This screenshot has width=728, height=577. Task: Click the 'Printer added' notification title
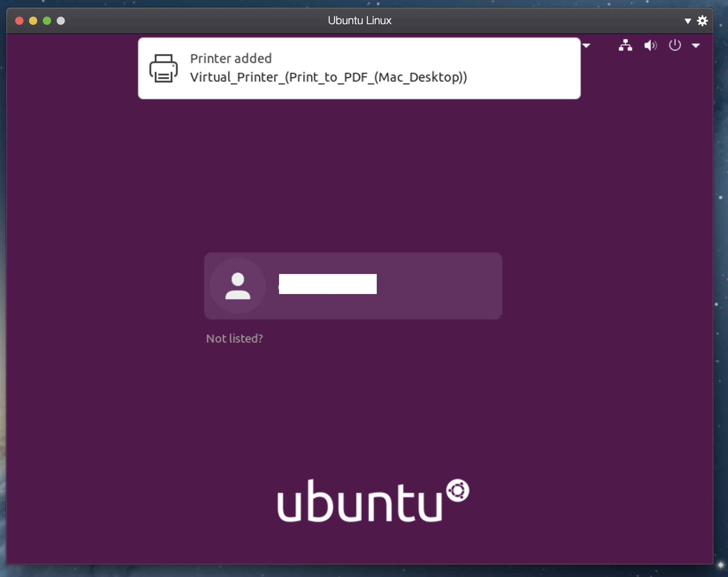pyautogui.click(x=231, y=58)
